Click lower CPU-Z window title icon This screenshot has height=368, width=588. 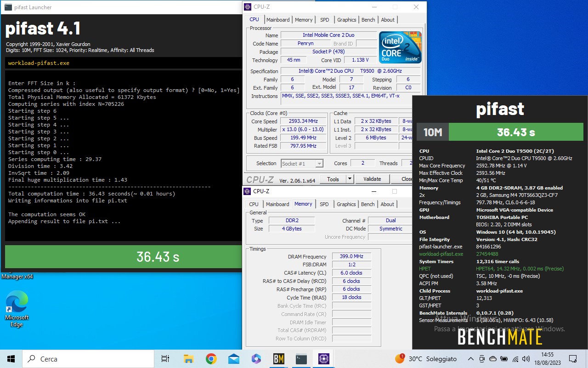248,191
